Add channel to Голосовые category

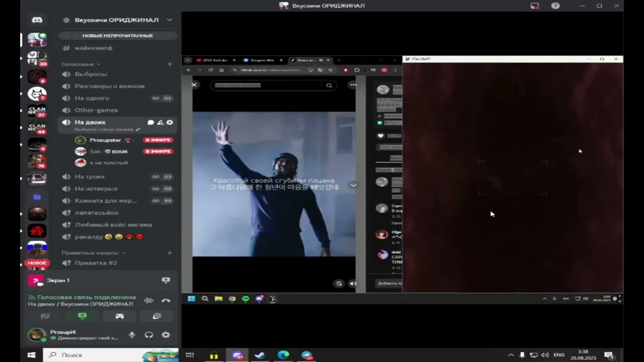coord(170,64)
